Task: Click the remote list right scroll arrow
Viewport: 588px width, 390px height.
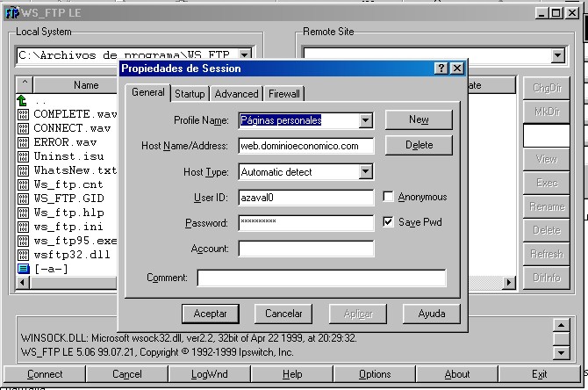Action: (x=508, y=282)
